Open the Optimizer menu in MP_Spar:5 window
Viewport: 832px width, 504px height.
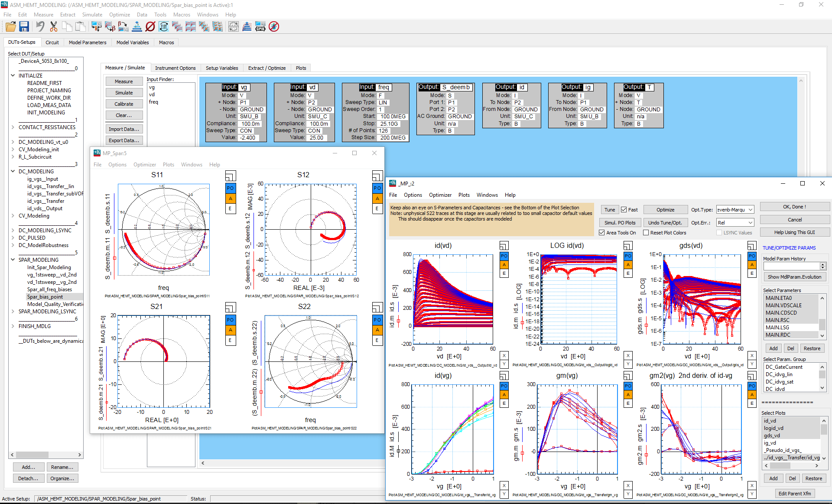[x=145, y=164]
